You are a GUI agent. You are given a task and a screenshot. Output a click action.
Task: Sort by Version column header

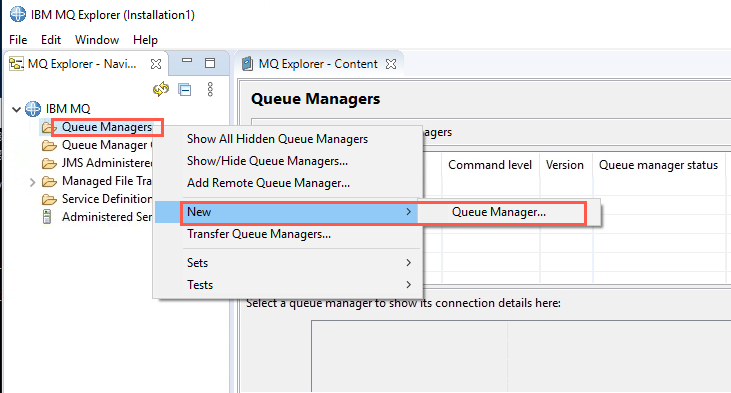coord(565,165)
